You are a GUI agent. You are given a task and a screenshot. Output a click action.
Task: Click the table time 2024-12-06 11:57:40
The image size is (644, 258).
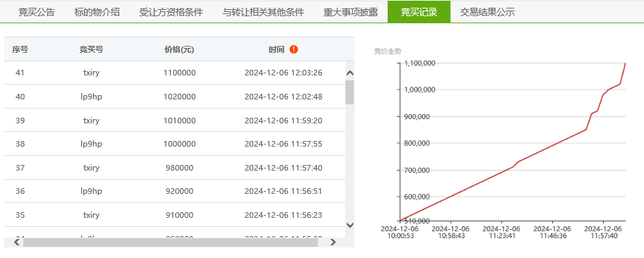point(283,168)
